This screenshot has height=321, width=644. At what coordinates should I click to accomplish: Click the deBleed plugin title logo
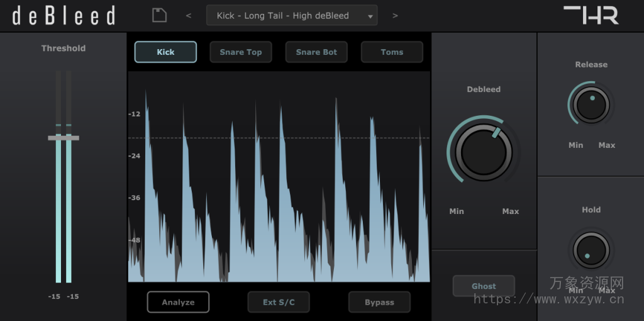[64, 16]
